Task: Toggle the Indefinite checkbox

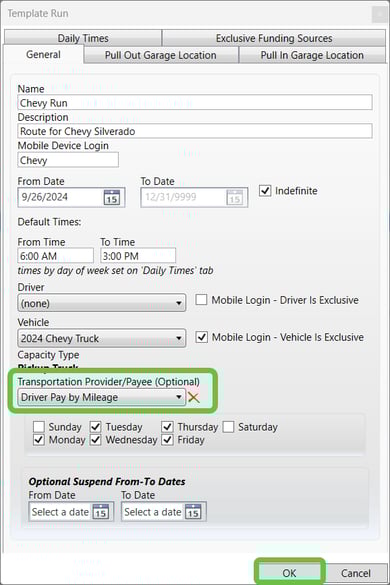Action: click(265, 191)
